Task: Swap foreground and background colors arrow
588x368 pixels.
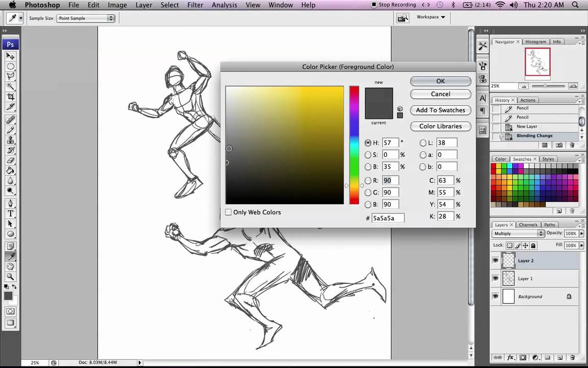Action: pyautogui.click(x=14, y=287)
